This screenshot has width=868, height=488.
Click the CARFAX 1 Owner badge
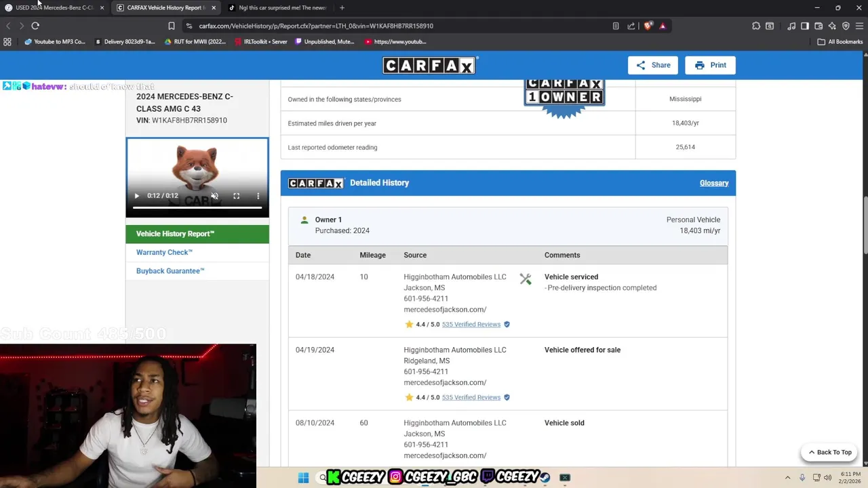coord(564,99)
